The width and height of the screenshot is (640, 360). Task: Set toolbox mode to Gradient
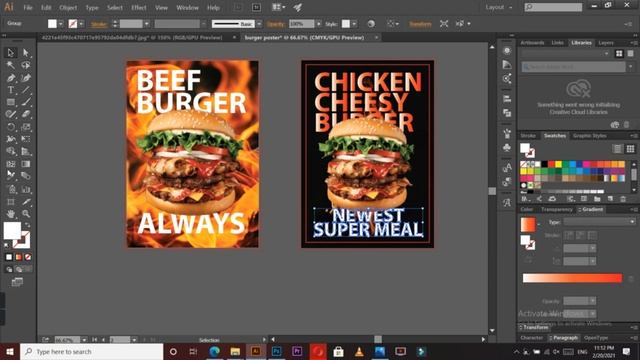click(18, 257)
